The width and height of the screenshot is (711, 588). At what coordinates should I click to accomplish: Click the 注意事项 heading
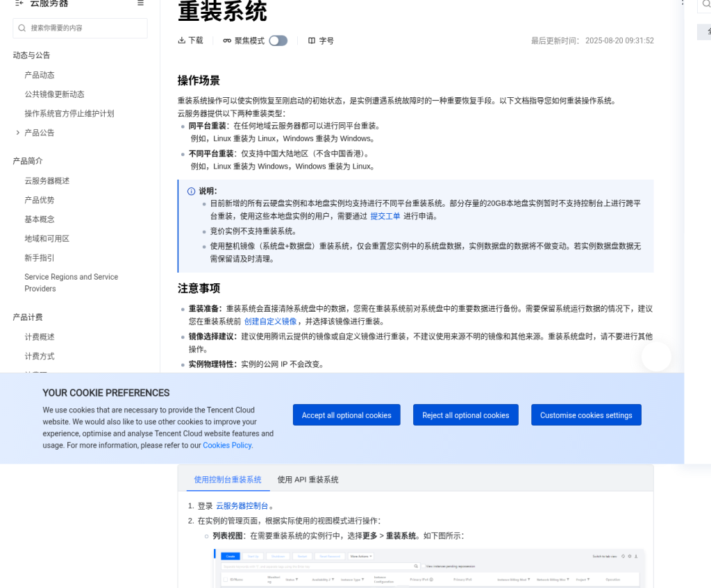199,288
